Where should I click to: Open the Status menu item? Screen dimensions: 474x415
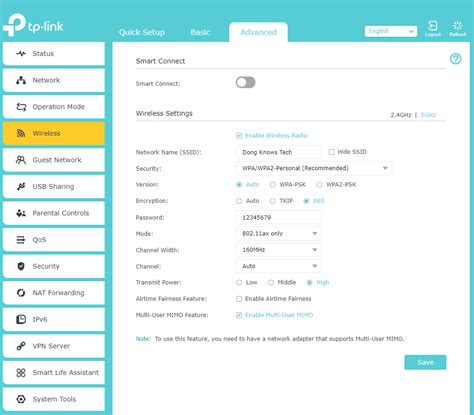coord(54,54)
